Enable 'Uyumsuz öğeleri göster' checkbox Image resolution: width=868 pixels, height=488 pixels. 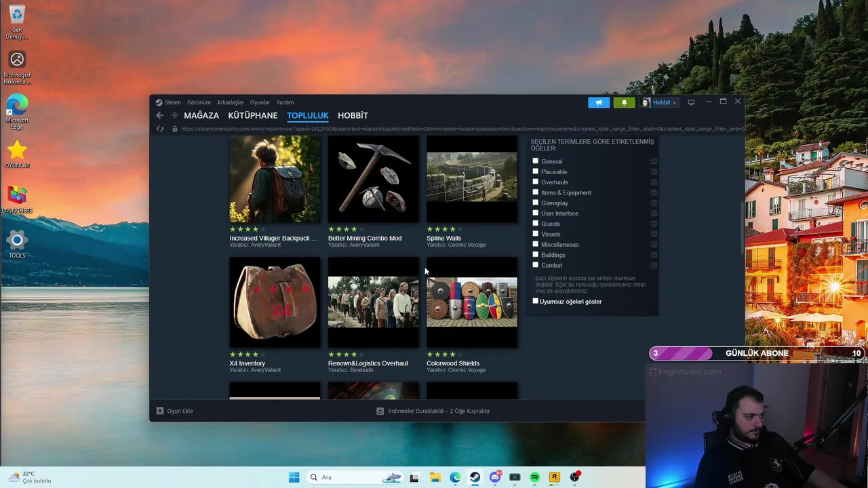[536, 301]
